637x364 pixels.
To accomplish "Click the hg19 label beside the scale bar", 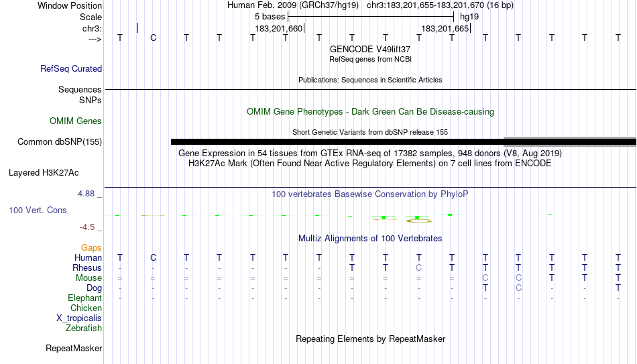I will 469,17.
